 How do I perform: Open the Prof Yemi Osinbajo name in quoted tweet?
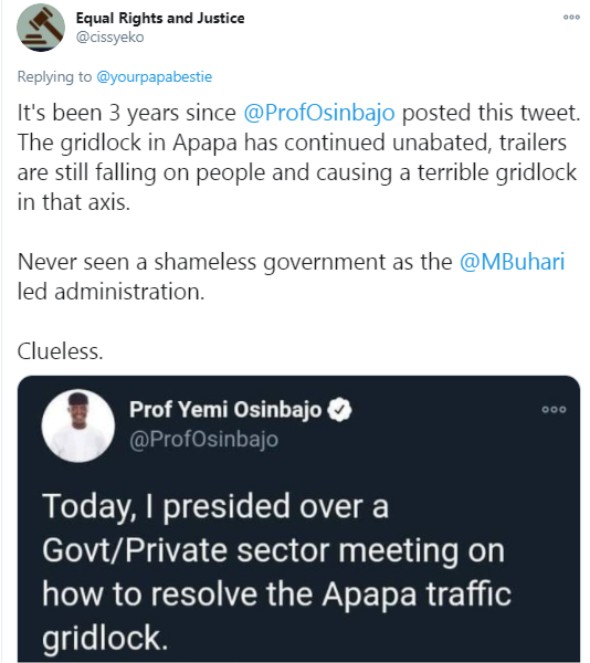tap(225, 410)
